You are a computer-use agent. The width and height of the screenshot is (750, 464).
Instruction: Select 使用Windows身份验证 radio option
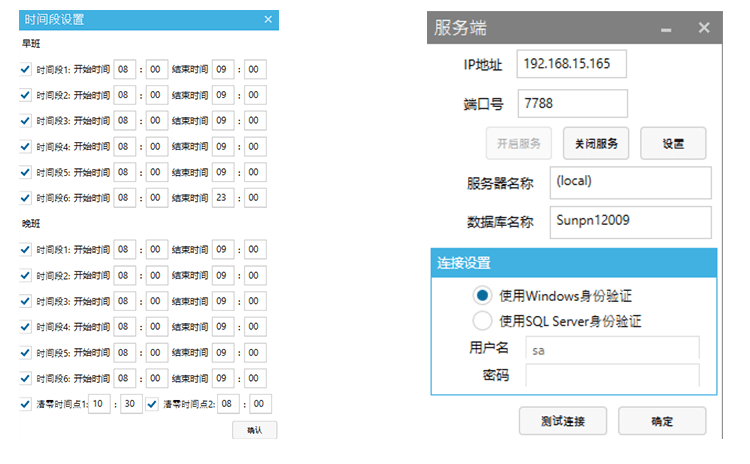point(483,296)
